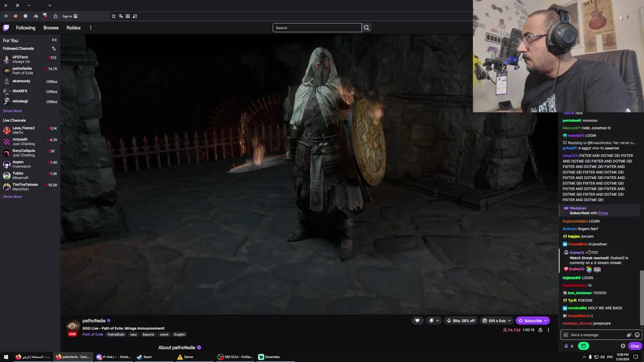644x362 pixels.
Task: Open the page translate icon
Action: coord(121,16)
